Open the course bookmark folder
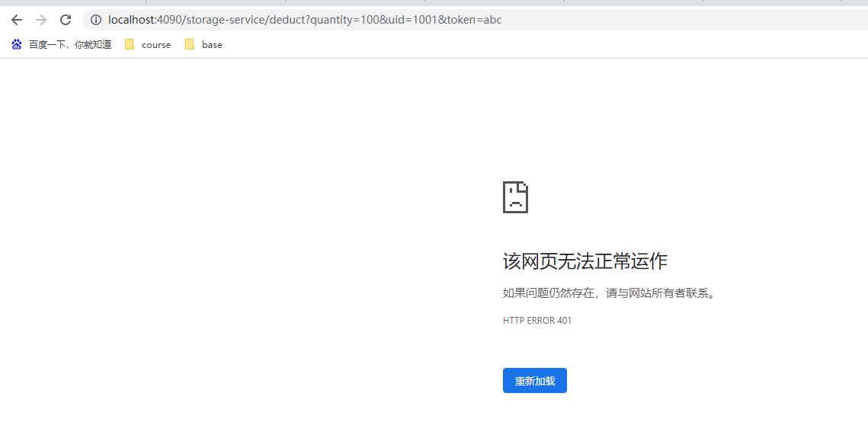The width and height of the screenshot is (868, 422). point(148,45)
